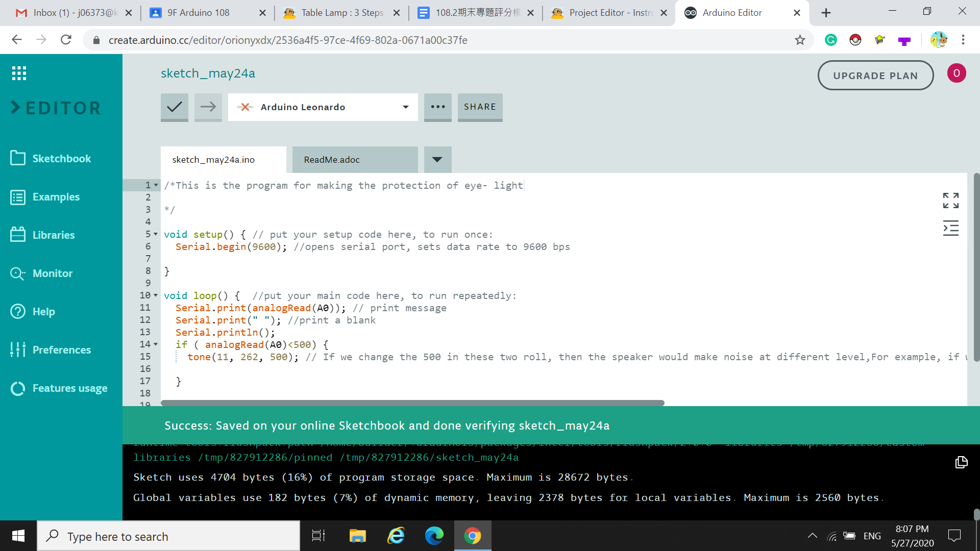Open Libraries panel in sidebar
Screen dimensions: 980x551
(53, 235)
